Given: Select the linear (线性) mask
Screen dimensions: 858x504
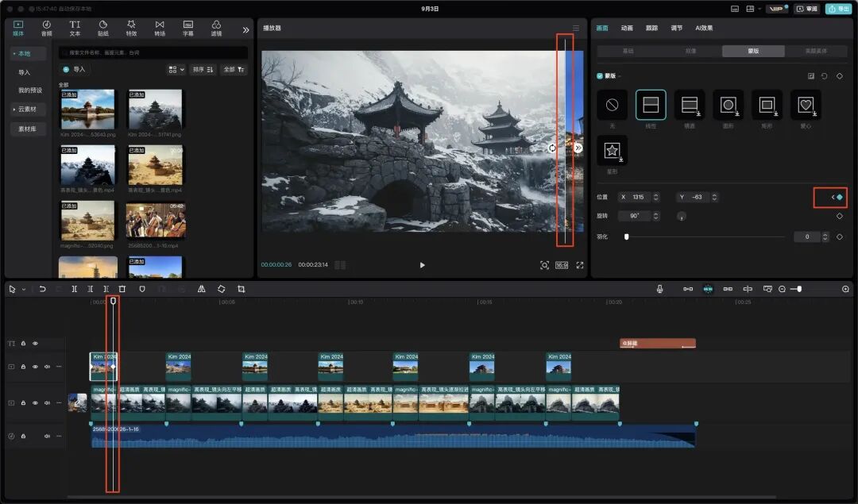Looking at the screenshot, I should (x=651, y=105).
